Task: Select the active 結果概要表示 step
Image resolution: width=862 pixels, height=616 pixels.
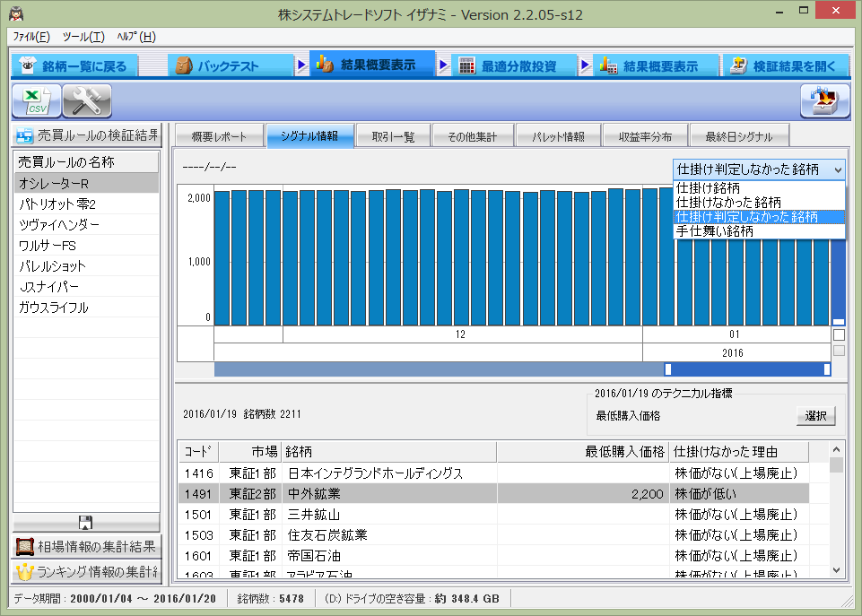Action: point(372,65)
